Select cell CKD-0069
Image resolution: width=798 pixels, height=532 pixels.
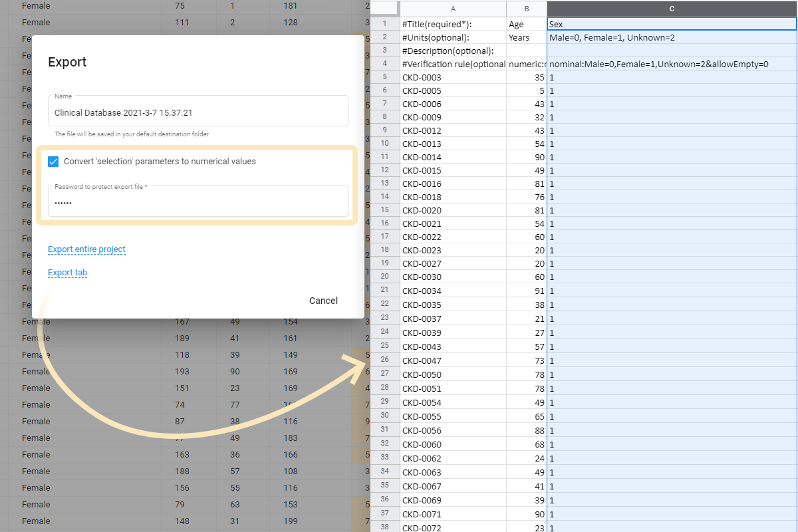point(453,500)
